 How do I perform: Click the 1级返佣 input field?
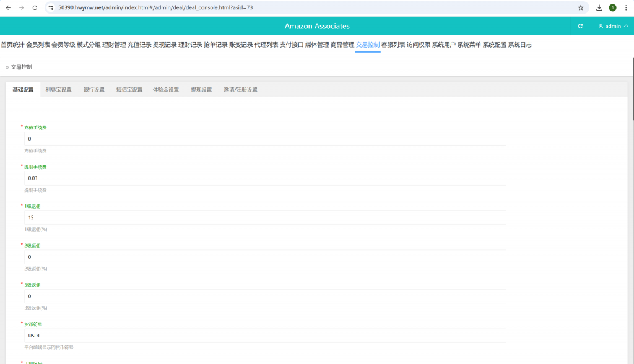(265, 218)
